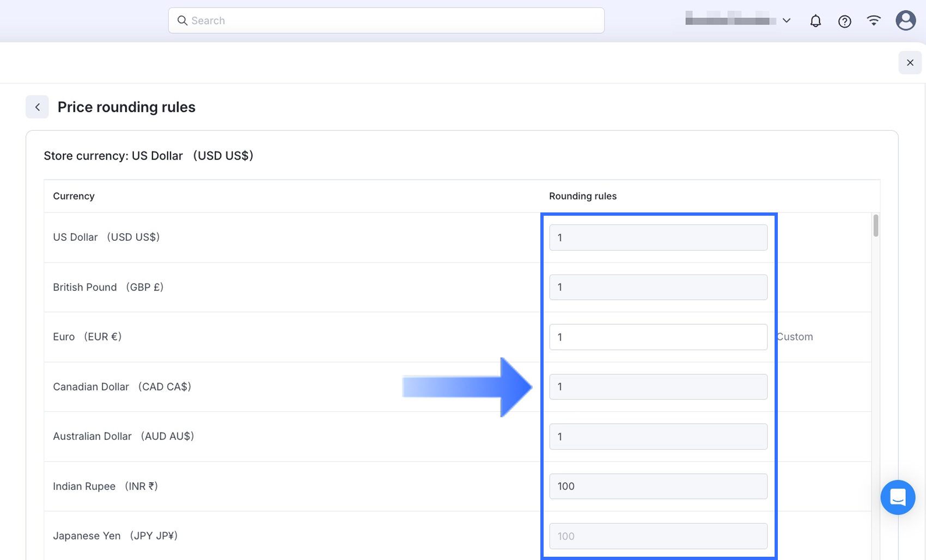Select the Indian Rupee (INR ₹) label
The width and height of the screenshot is (926, 560).
tap(105, 486)
